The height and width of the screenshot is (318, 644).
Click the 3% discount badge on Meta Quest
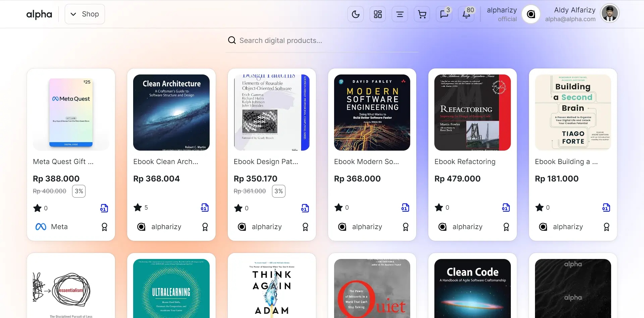coord(79,191)
